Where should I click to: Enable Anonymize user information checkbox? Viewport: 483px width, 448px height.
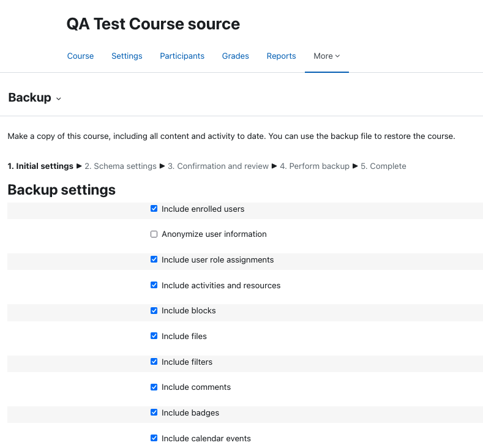154,234
